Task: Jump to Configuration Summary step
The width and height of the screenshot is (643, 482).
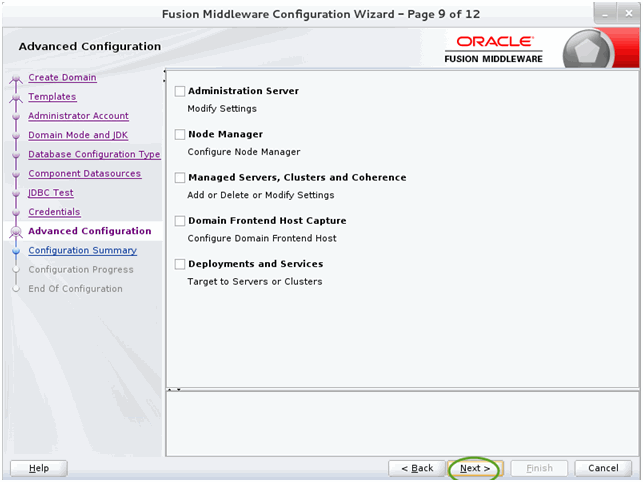Action: pos(82,251)
